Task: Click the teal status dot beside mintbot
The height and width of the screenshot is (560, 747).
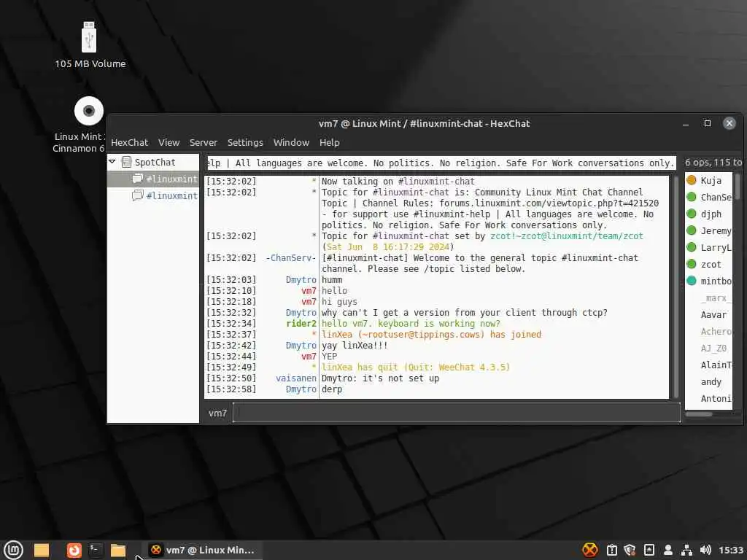Action: click(692, 281)
